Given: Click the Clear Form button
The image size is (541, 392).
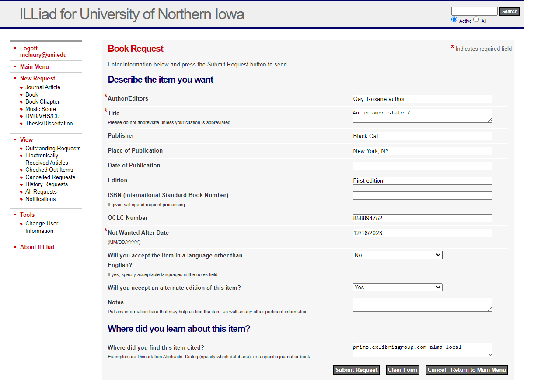Looking at the screenshot, I should point(402,370).
